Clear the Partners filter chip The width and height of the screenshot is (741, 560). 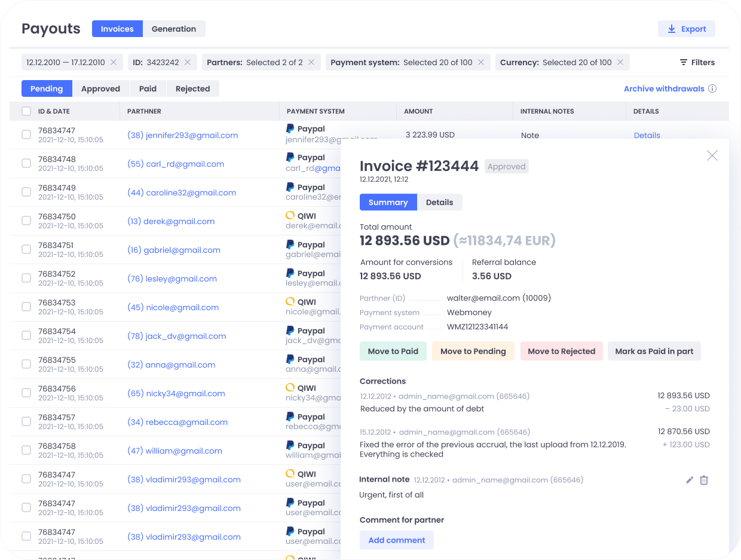pyautogui.click(x=311, y=62)
